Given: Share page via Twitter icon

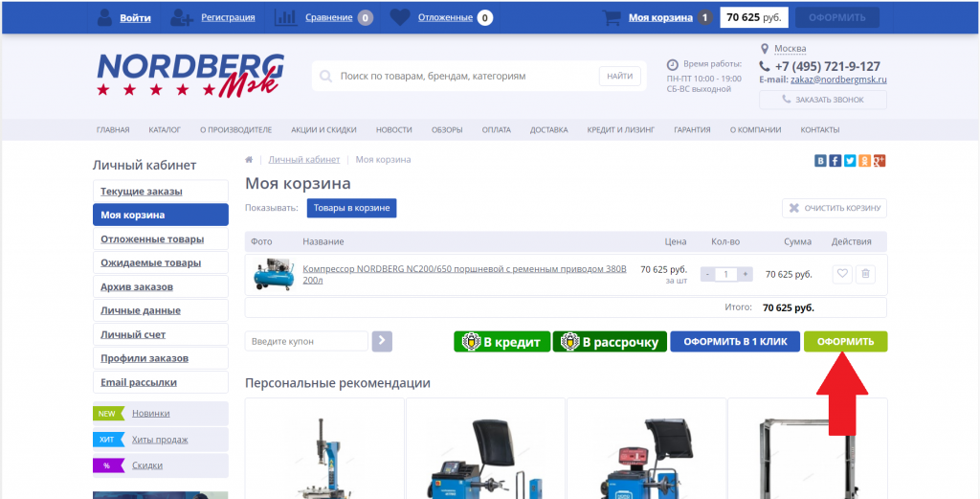Looking at the screenshot, I should click(850, 161).
